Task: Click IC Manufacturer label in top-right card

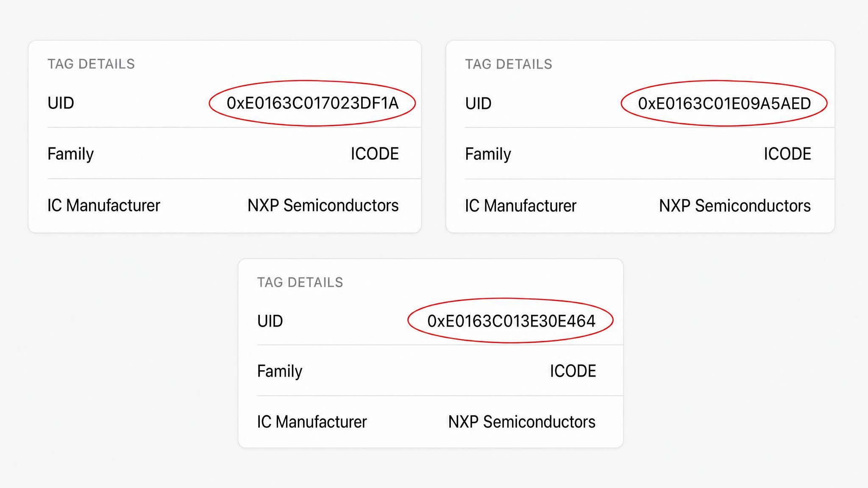Action: click(521, 206)
